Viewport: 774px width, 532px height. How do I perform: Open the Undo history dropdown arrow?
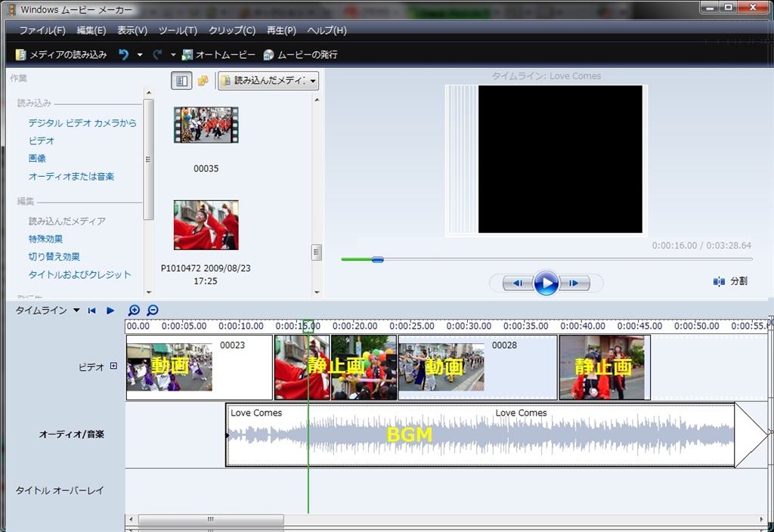tap(140, 54)
